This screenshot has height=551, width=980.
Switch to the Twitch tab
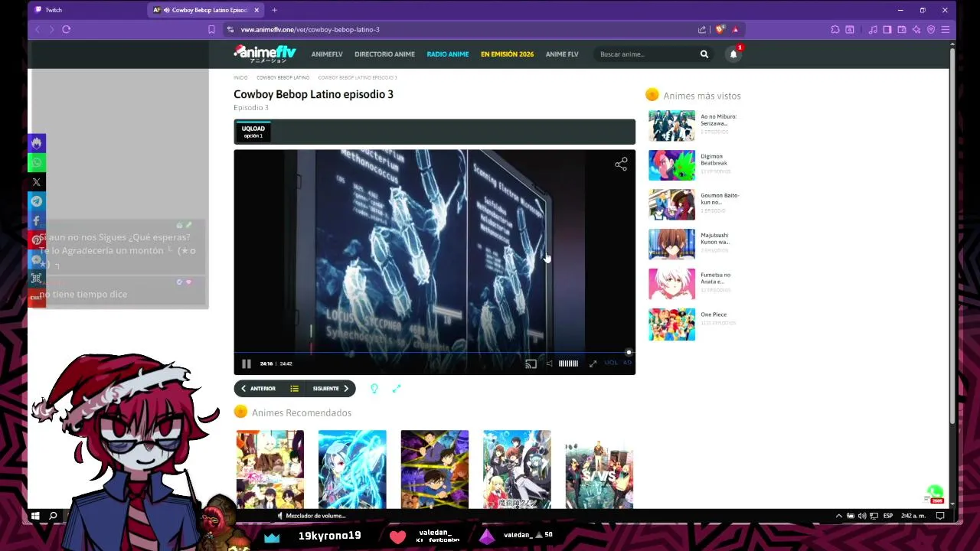click(87, 10)
